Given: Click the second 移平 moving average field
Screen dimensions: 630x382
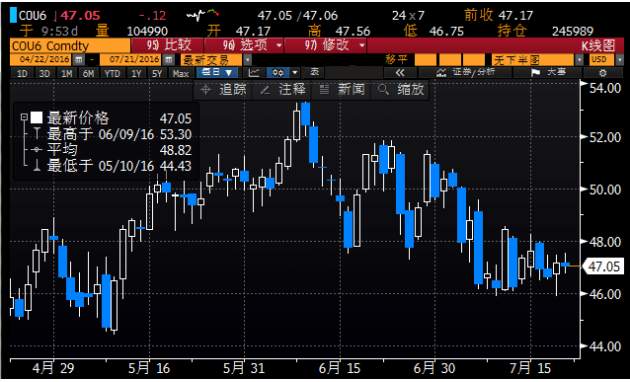Looking at the screenshot, I should pos(449,60).
